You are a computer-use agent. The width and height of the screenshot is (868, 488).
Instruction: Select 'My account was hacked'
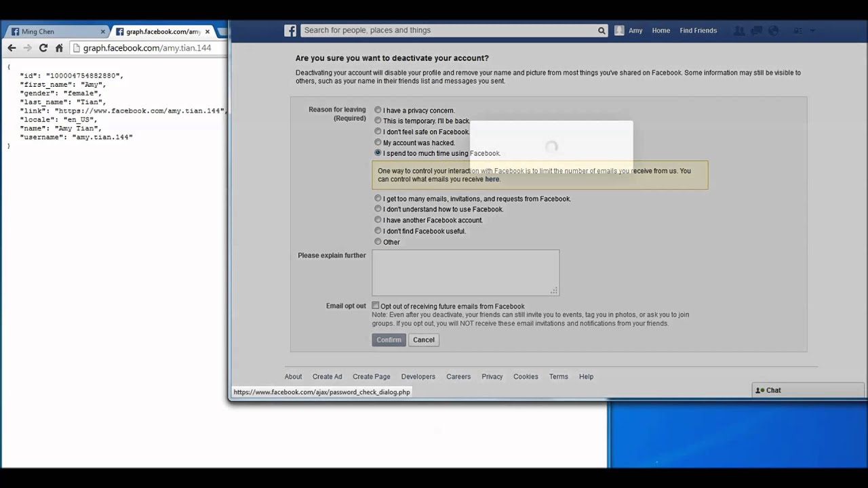pyautogui.click(x=378, y=142)
